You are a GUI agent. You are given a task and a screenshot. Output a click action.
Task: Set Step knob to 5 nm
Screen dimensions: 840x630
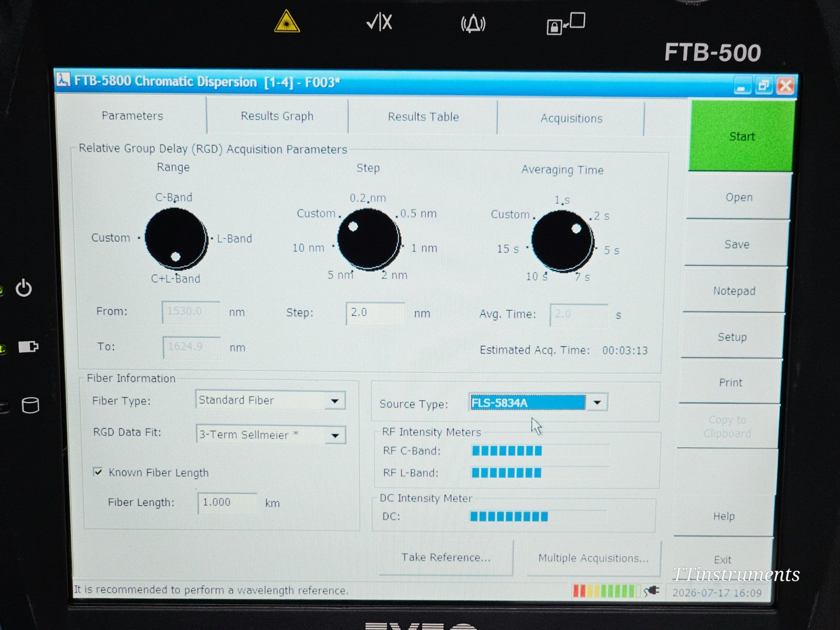(341, 275)
